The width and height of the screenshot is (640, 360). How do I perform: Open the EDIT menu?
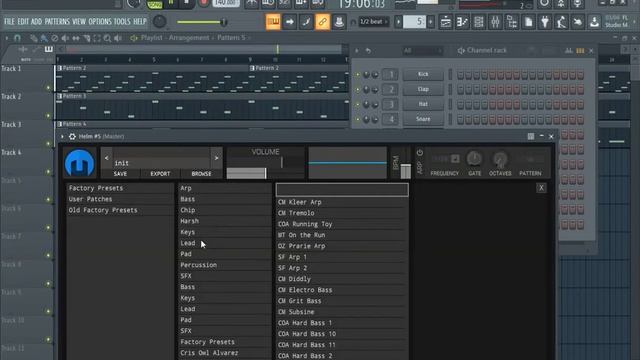23,21
